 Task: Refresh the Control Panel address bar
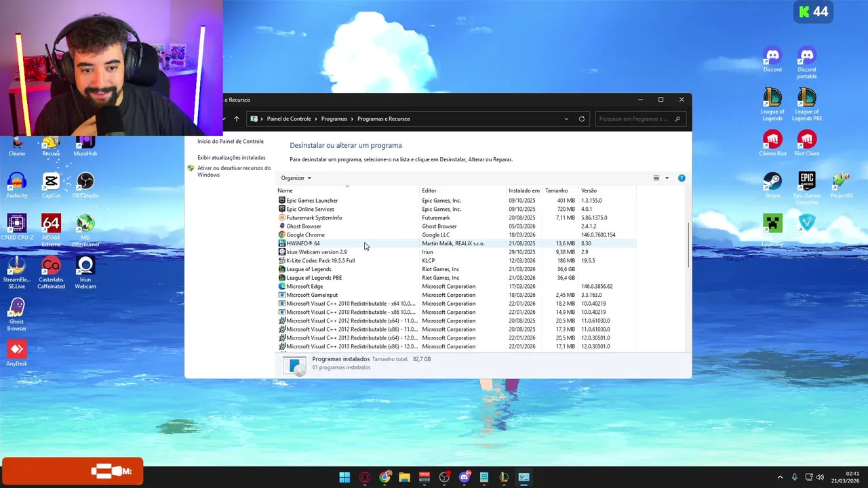click(581, 119)
